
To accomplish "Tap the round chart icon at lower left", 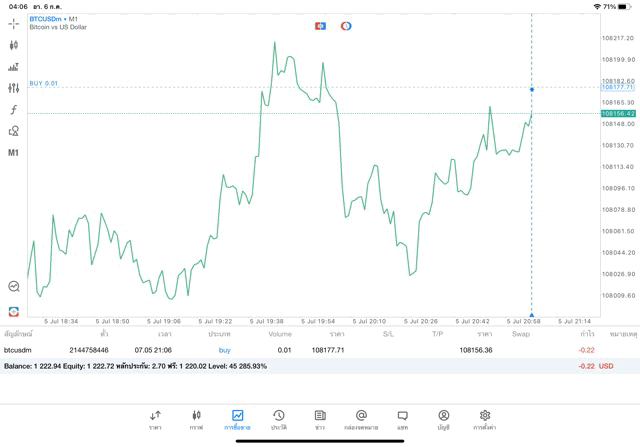I will tap(14, 286).
